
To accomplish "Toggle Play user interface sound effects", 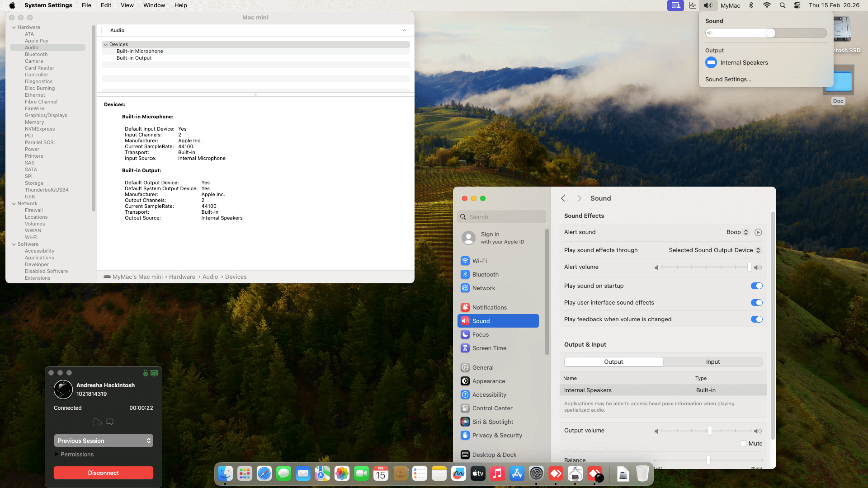I will pos(757,303).
